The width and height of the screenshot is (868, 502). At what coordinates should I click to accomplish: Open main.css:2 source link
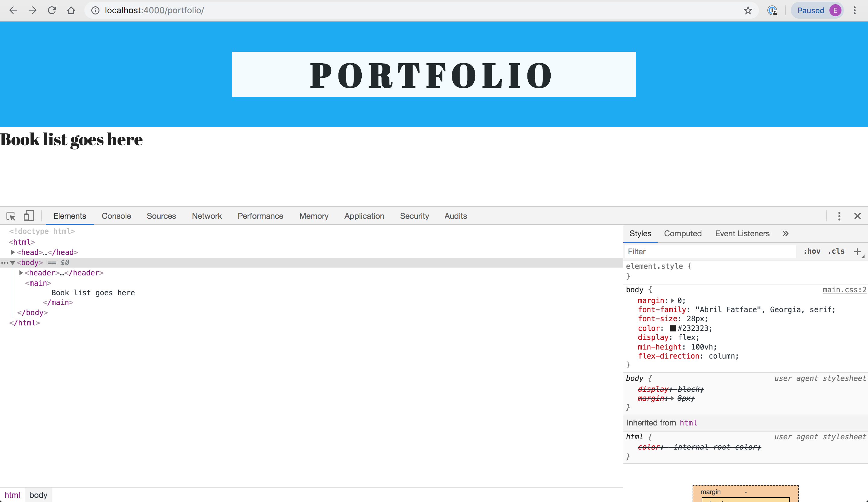[x=844, y=290]
